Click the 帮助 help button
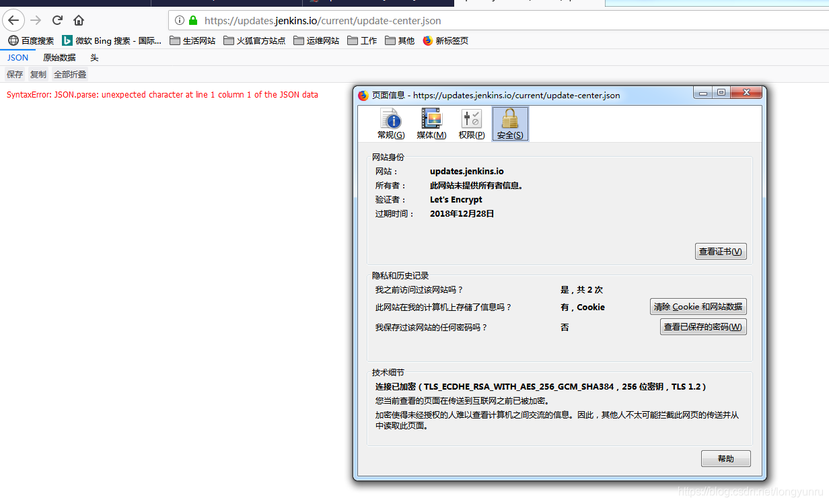Viewport: 829px width, 504px height. [726, 459]
